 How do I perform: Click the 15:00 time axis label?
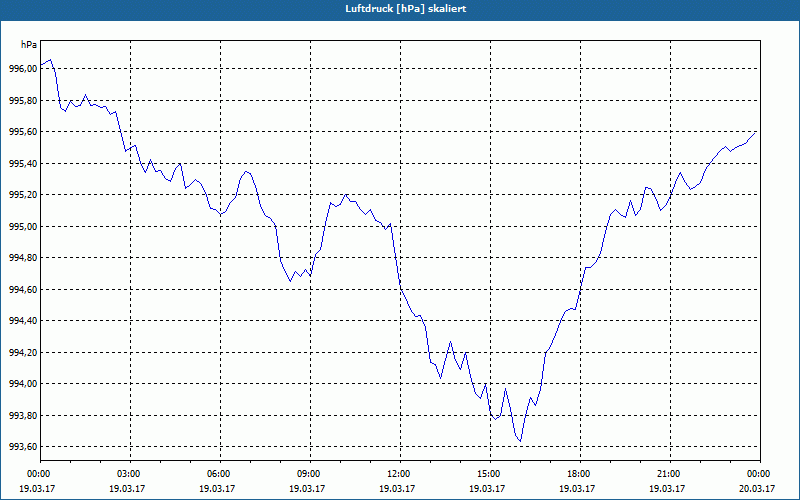(490, 473)
